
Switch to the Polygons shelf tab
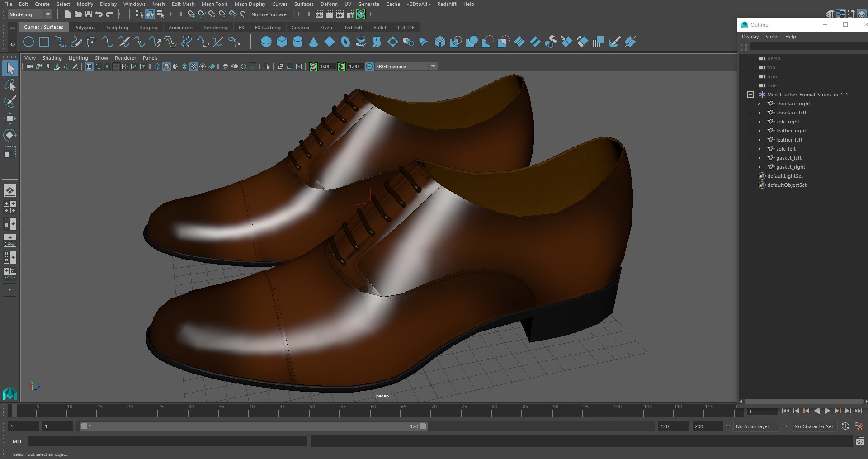tap(85, 28)
